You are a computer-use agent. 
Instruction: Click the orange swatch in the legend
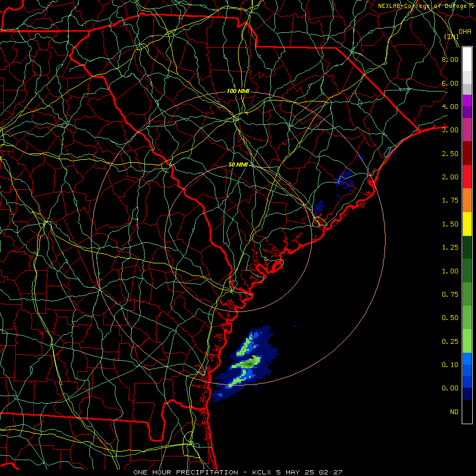[x=467, y=200]
